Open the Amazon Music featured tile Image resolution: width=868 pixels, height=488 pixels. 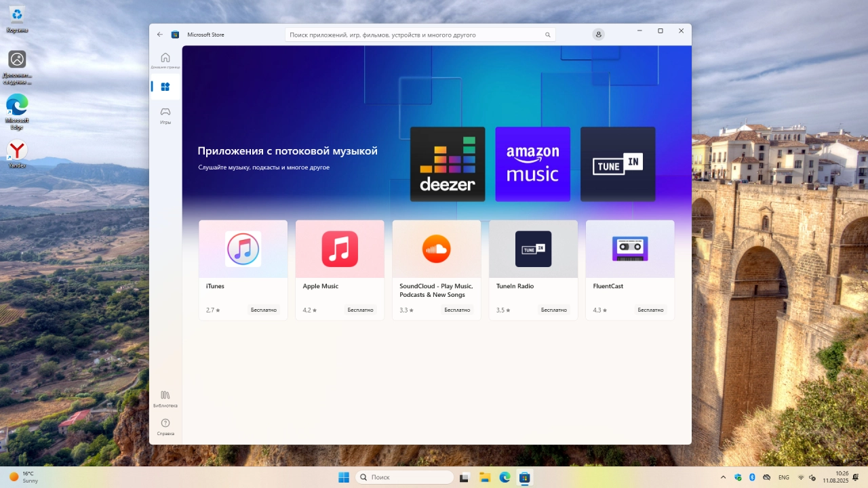pyautogui.click(x=532, y=164)
